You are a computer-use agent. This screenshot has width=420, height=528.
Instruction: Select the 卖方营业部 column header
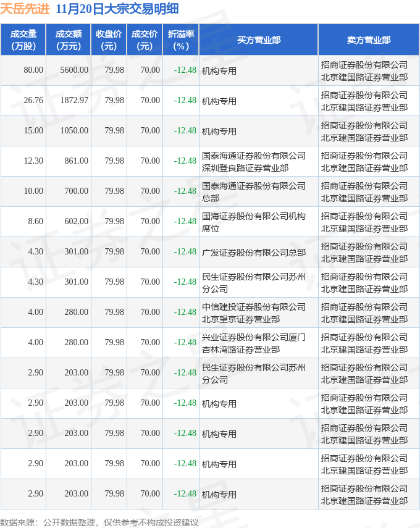coord(369,40)
